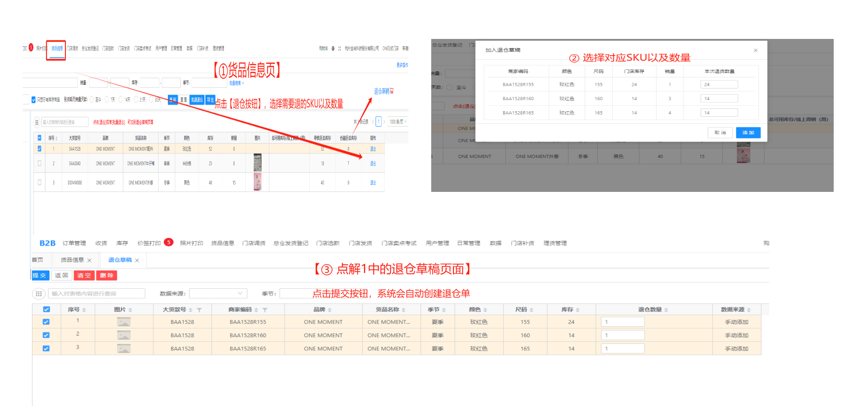Uncheck the checkbox for draft row 2
The image size is (868, 406).
[46, 335]
